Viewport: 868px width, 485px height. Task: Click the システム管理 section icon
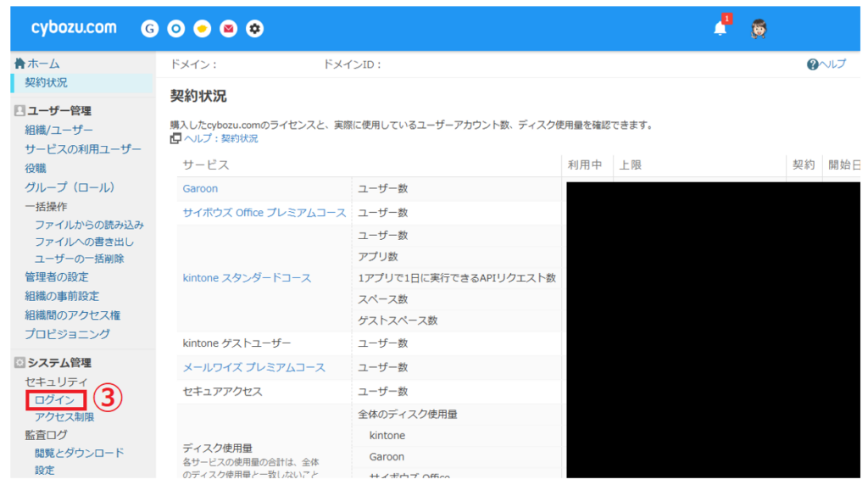[19, 363]
